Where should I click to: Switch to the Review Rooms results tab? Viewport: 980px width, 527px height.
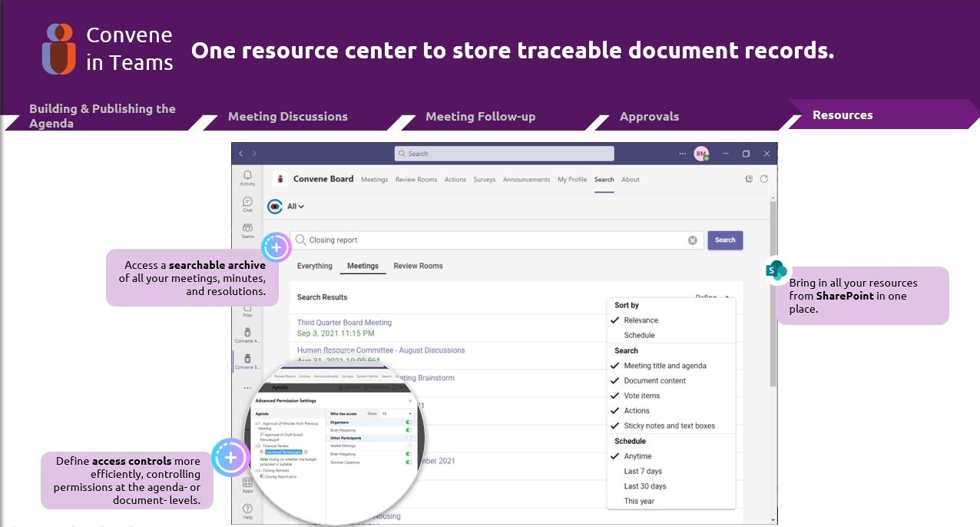click(x=418, y=266)
